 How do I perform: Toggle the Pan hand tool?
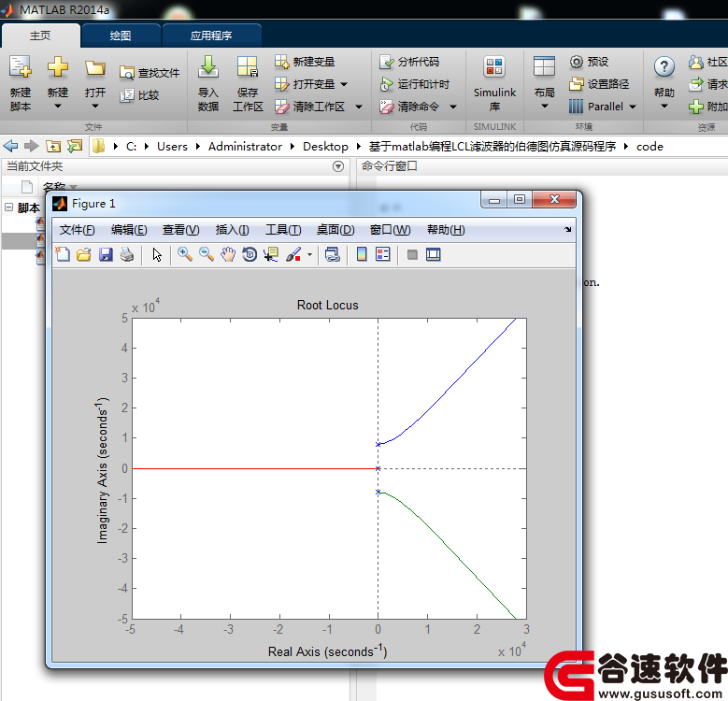pyautogui.click(x=228, y=254)
